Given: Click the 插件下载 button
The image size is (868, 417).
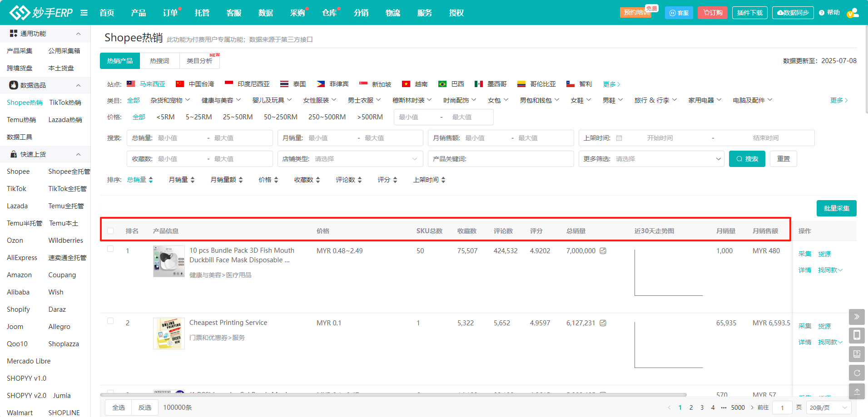Looking at the screenshot, I should [750, 13].
